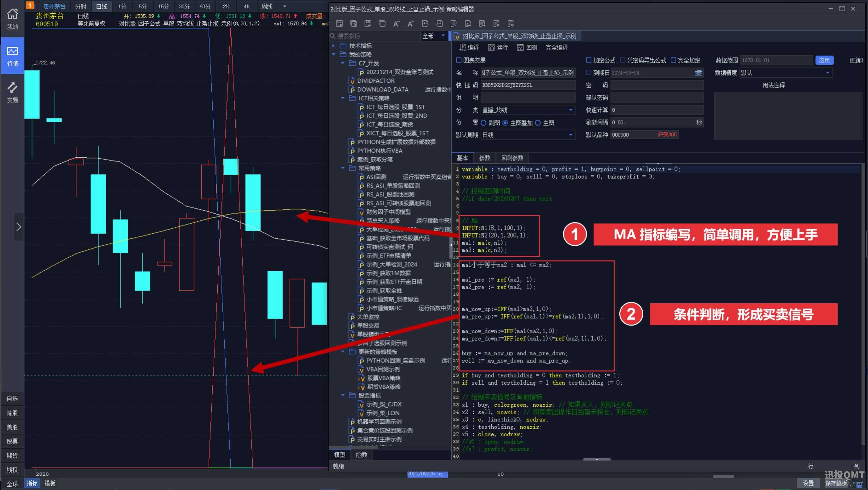
Task: Increase font size with the A+ icon
Action: (410, 23)
